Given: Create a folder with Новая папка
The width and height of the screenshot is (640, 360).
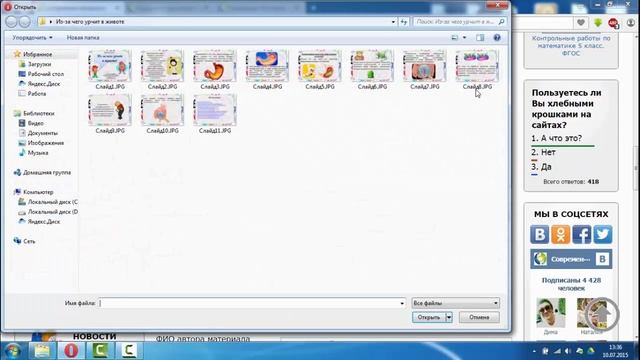Looking at the screenshot, I should (83, 38).
